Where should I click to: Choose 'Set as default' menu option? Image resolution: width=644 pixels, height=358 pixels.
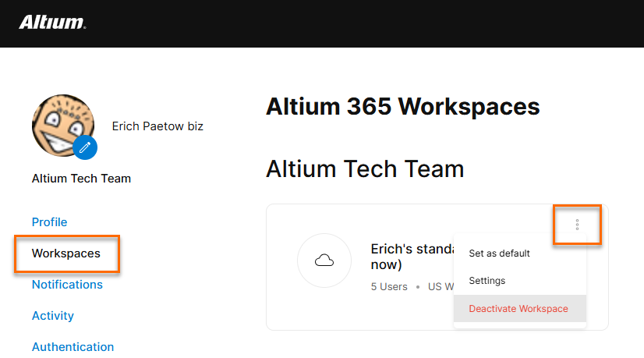[499, 253]
